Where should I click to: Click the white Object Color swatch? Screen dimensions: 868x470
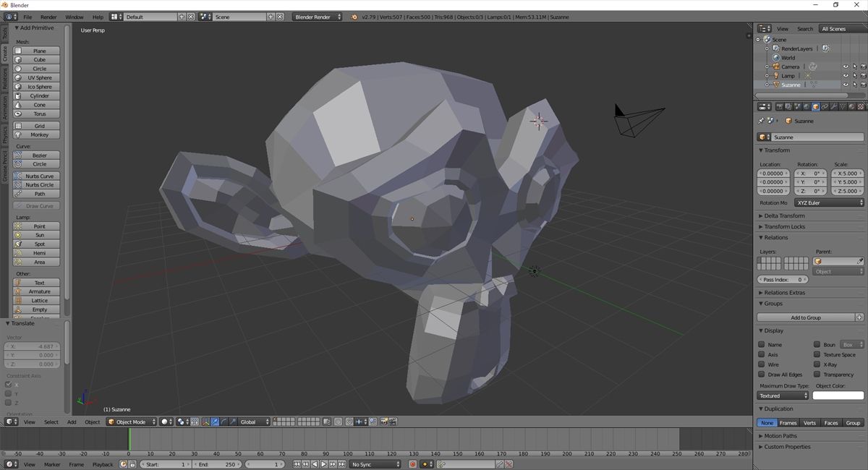pyautogui.click(x=839, y=396)
